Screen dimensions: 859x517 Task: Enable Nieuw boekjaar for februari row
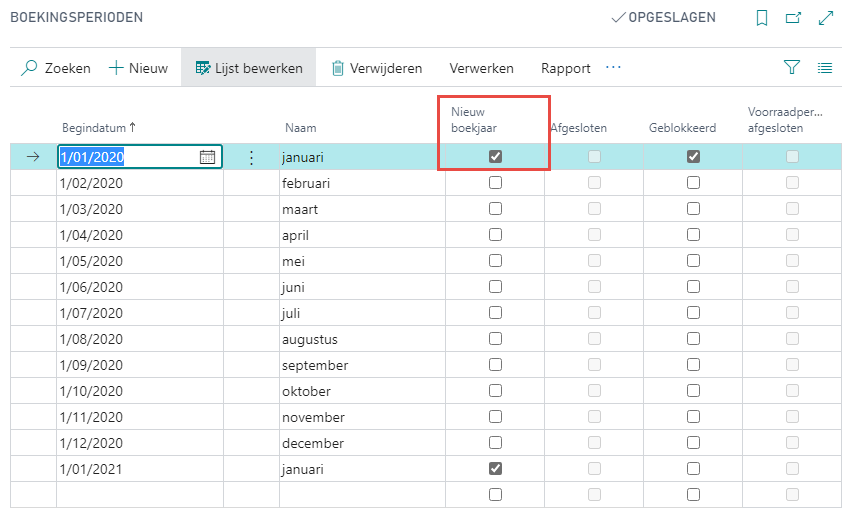click(495, 183)
